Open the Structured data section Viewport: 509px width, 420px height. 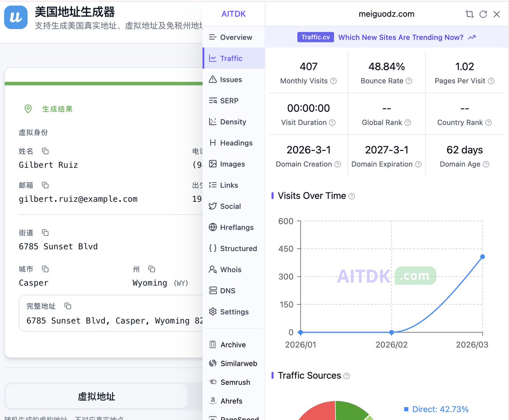(234, 249)
